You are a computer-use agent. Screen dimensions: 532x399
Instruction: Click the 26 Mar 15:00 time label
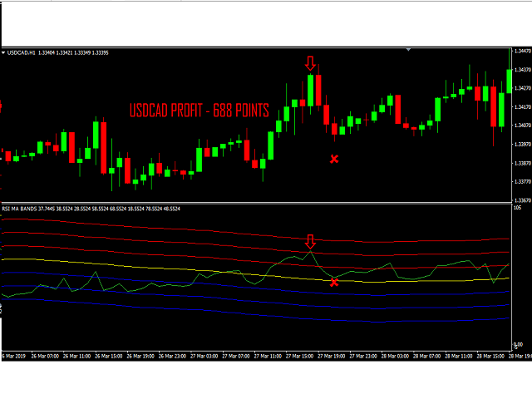click(109, 357)
